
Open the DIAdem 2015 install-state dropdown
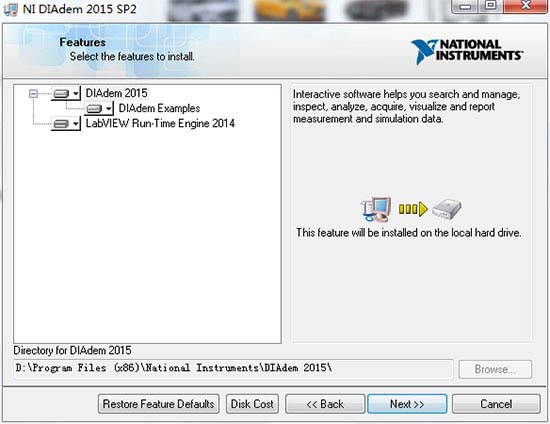click(66, 94)
